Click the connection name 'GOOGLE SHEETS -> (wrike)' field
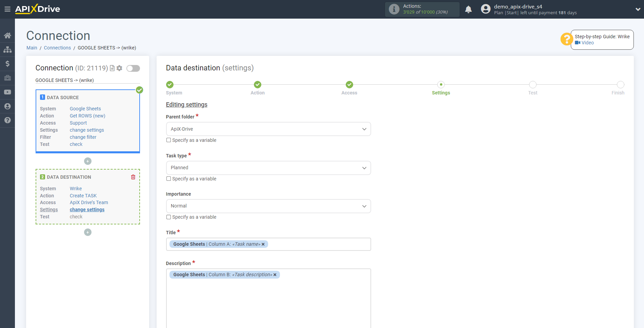 [x=87, y=80]
